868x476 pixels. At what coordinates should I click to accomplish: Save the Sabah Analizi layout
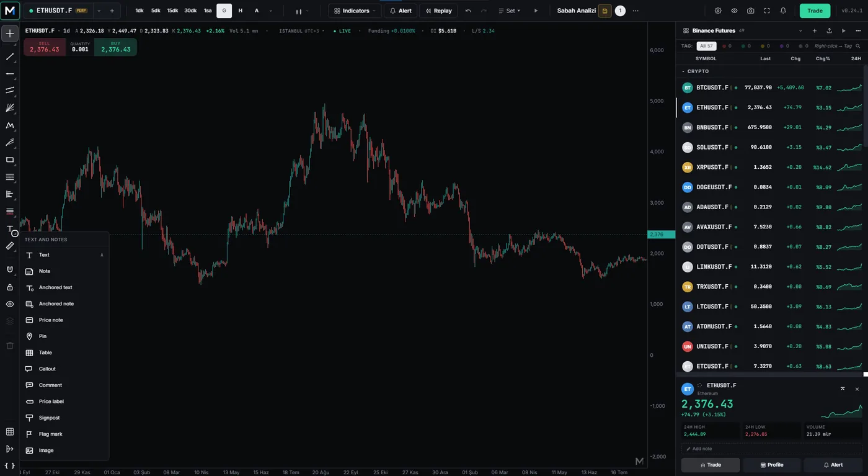[x=604, y=11]
